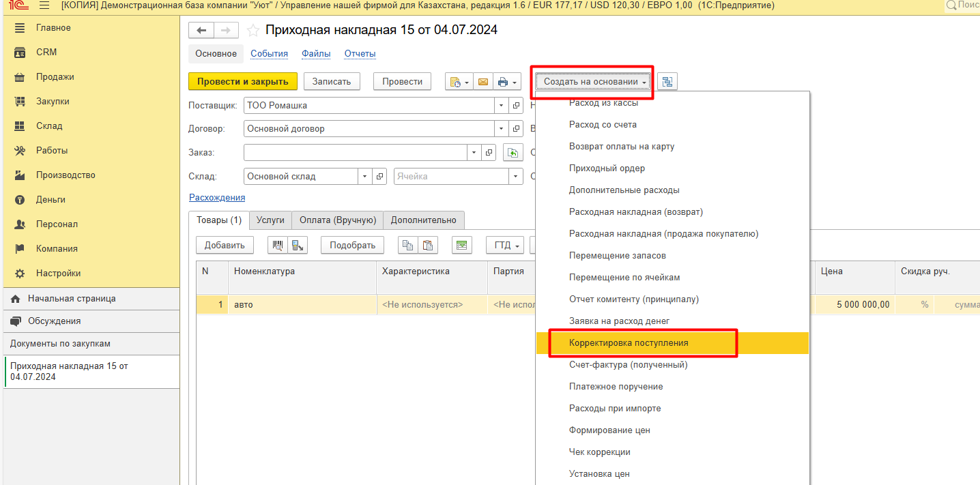Click the printer icon in document toolbar

point(503,82)
